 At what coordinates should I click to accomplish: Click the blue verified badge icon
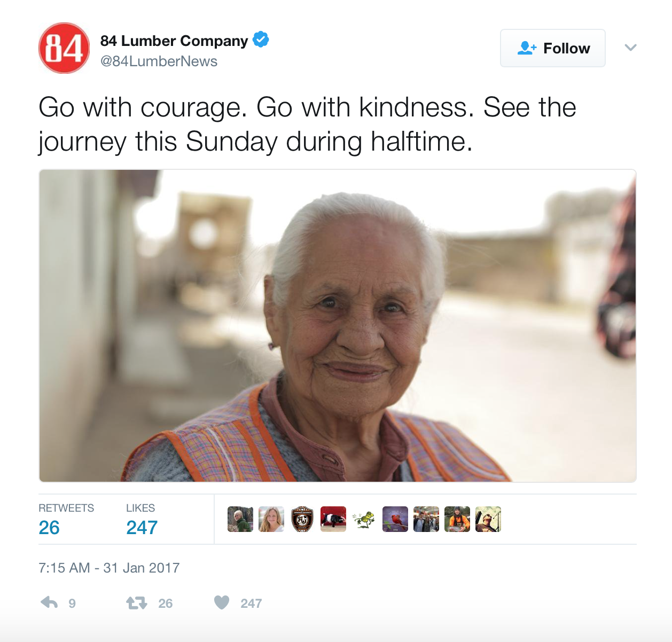[261, 40]
